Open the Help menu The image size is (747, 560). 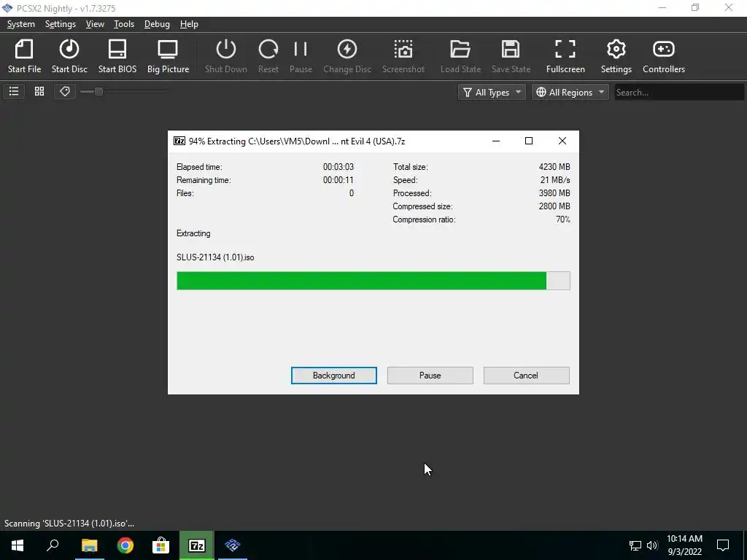[189, 24]
